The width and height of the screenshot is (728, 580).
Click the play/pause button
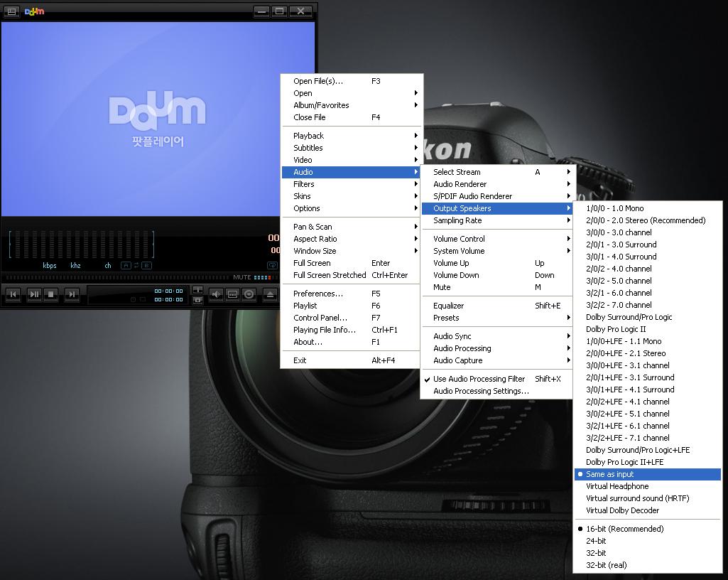point(34,294)
